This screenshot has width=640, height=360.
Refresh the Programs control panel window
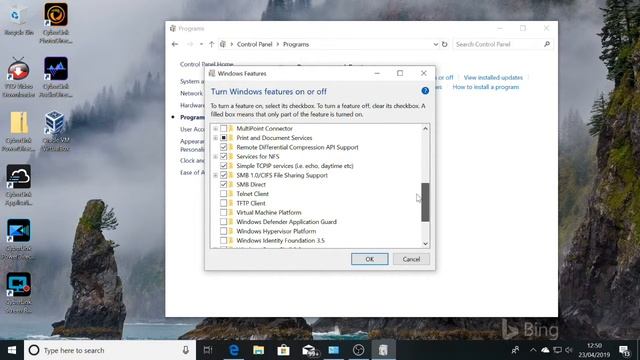(444, 44)
